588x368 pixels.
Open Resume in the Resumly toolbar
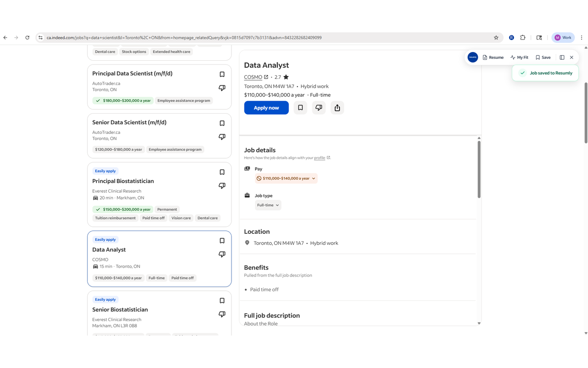click(493, 57)
